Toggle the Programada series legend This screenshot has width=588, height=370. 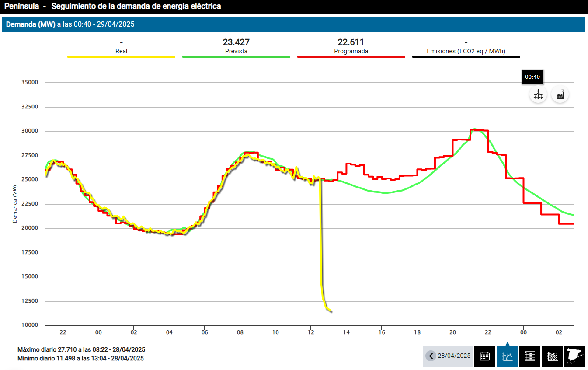351,51
